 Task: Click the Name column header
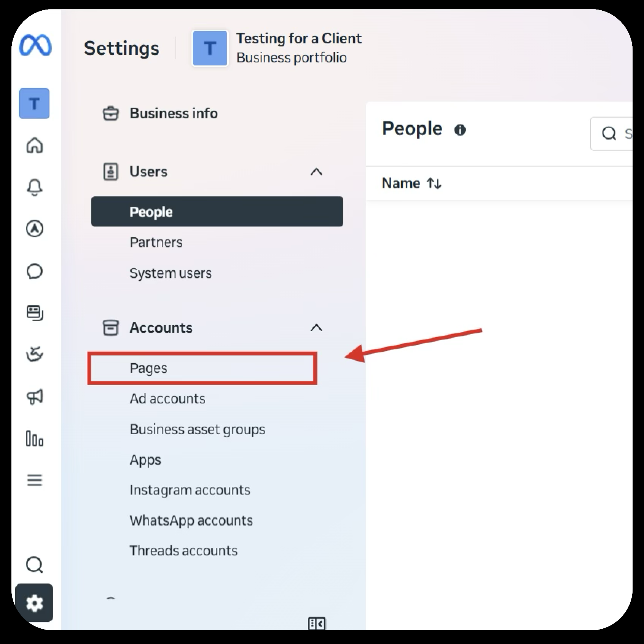click(401, 183)
